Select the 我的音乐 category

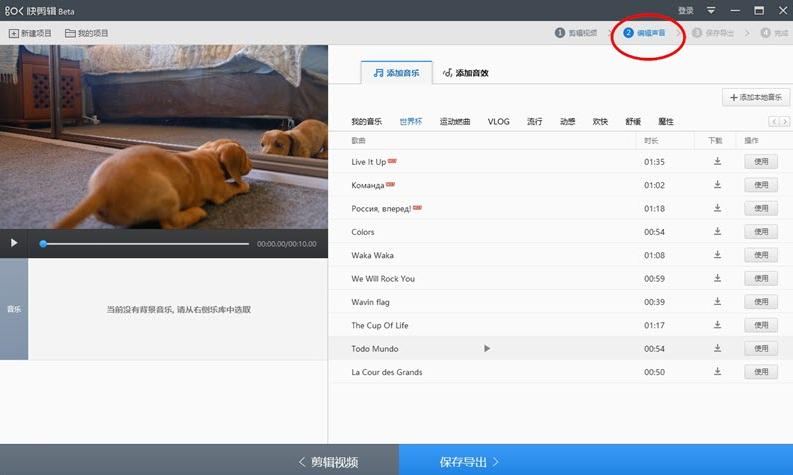[366, 121]
